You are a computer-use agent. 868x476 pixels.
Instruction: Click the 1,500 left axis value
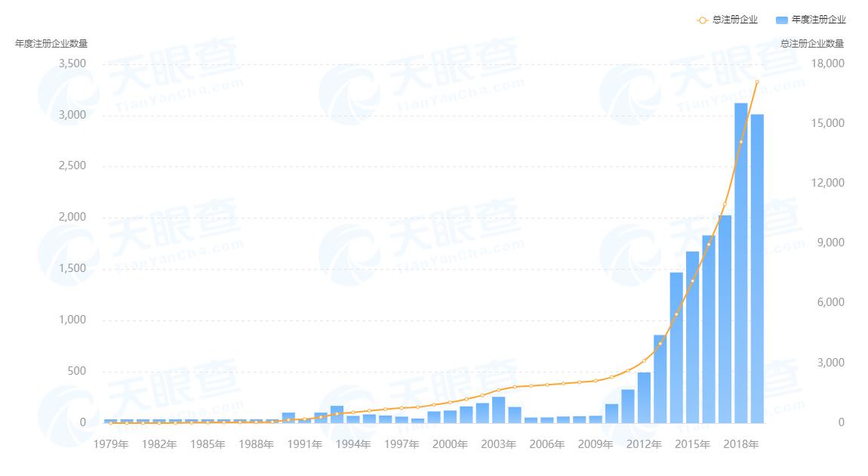coord(72,269)
